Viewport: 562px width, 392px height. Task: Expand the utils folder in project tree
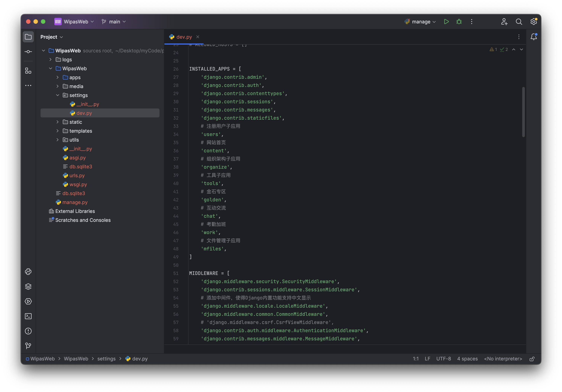coord(58,140)
